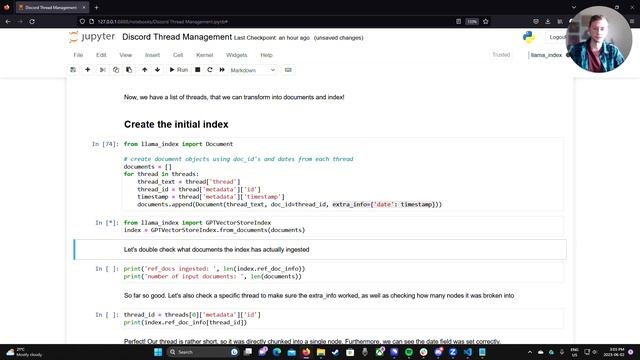Viewport: 640px width, 360px height.
Task: Open Microsoft Edge from the taskbar
Action: (x=277, y=352)
